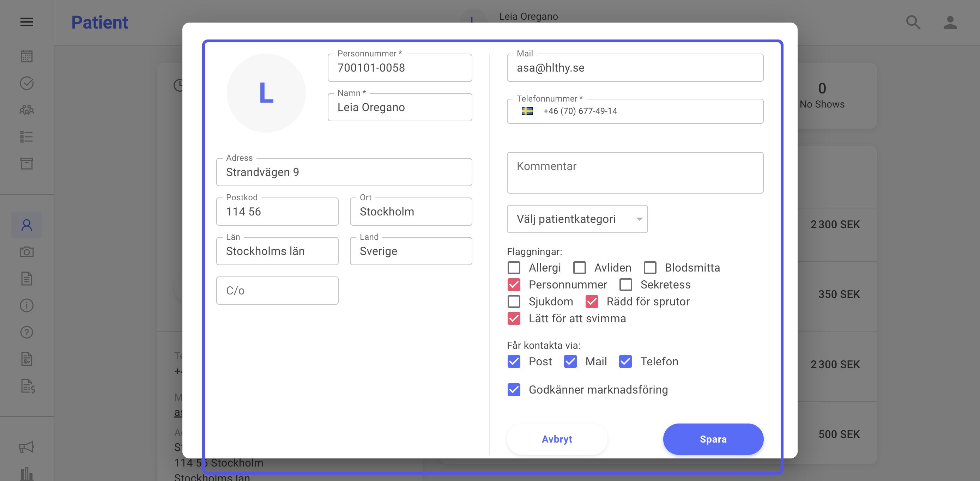This screenshot has width=980, height=481.
Task: Open the archive box sidebar icon
Action: [26, 164]
